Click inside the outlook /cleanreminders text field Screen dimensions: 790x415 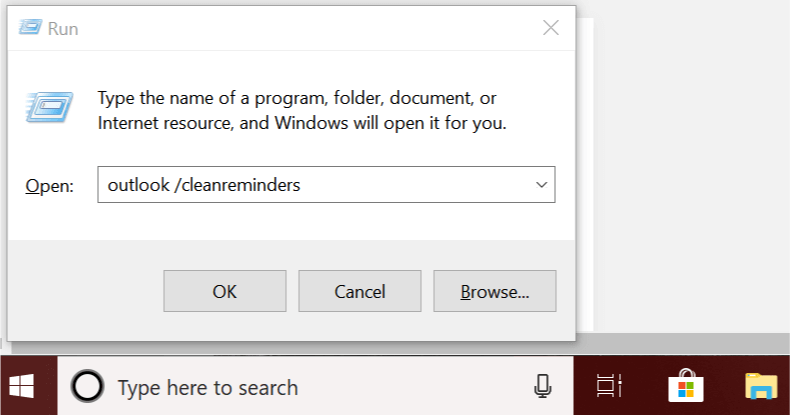(x=313, y=185)
